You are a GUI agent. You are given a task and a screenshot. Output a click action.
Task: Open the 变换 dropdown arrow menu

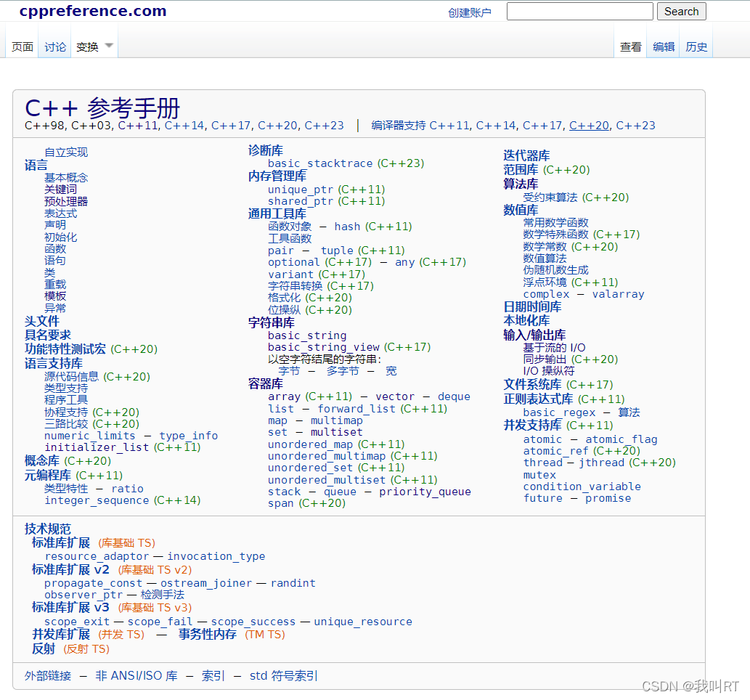[x=107, y=46]
